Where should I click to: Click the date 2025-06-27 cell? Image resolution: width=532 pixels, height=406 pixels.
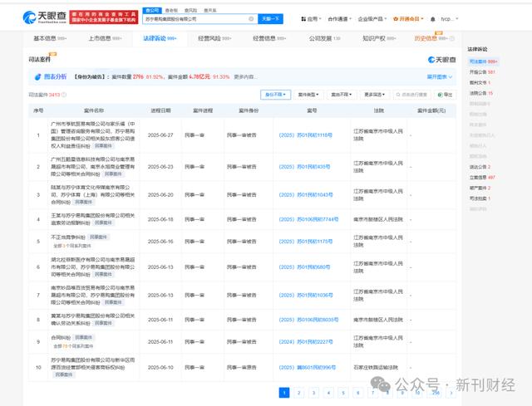click(160, 135)
